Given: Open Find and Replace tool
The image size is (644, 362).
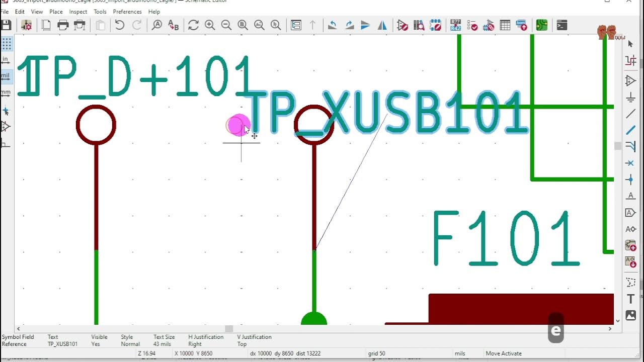Looking at the screenshot, I should pyautogui.click(x=174, y=25).
